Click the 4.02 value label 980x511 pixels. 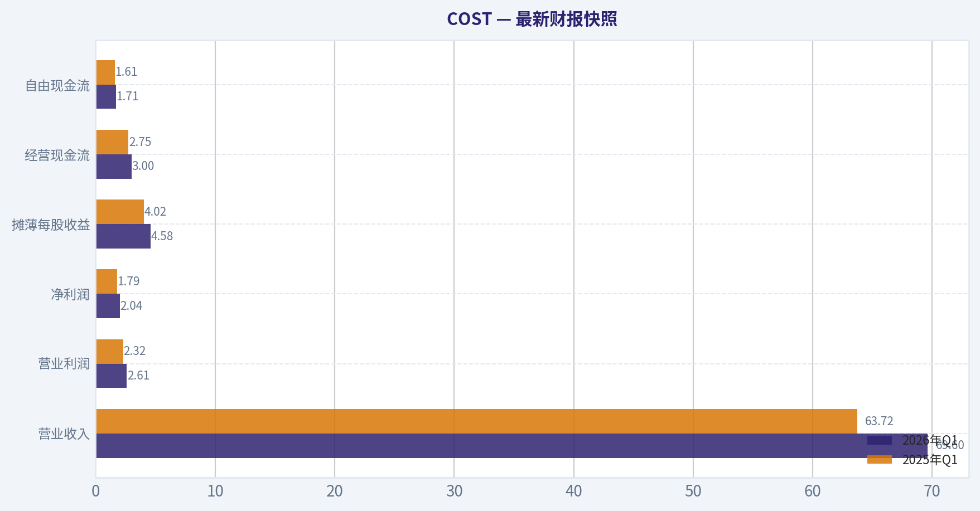[156, 212]
